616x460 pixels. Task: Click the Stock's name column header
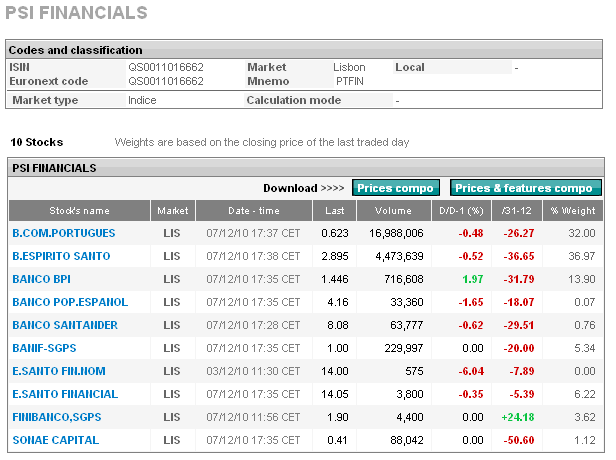click(79, 211)
